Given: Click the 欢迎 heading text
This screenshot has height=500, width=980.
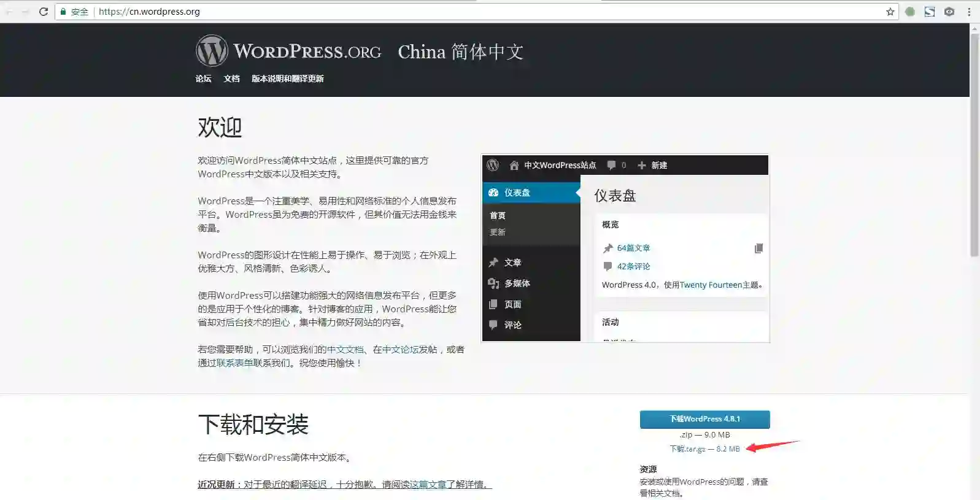Looking at the screenshot, I should pos(220,128).
